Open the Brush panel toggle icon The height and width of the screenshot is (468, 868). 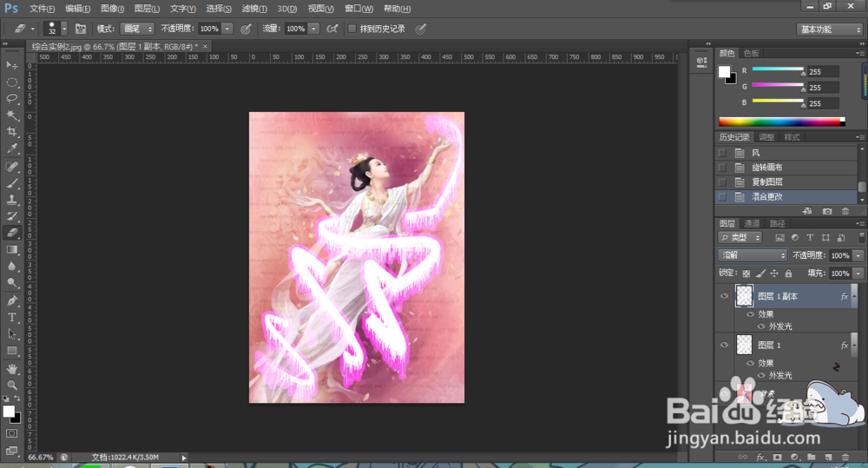80,29
